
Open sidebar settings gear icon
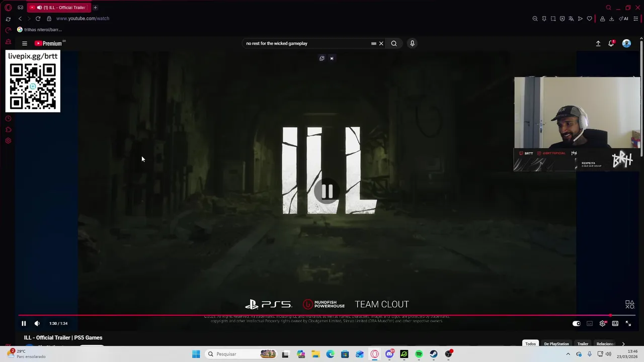click(8, 141)
